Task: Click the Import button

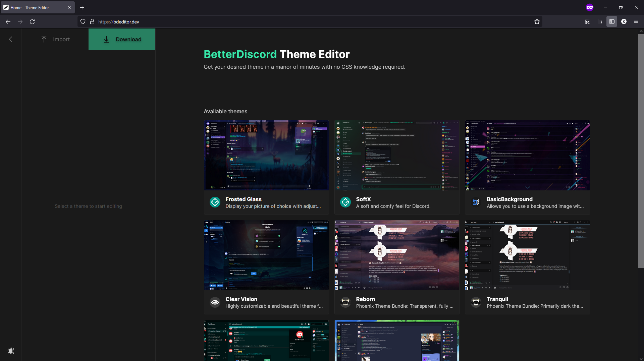Action: [55, 39]
